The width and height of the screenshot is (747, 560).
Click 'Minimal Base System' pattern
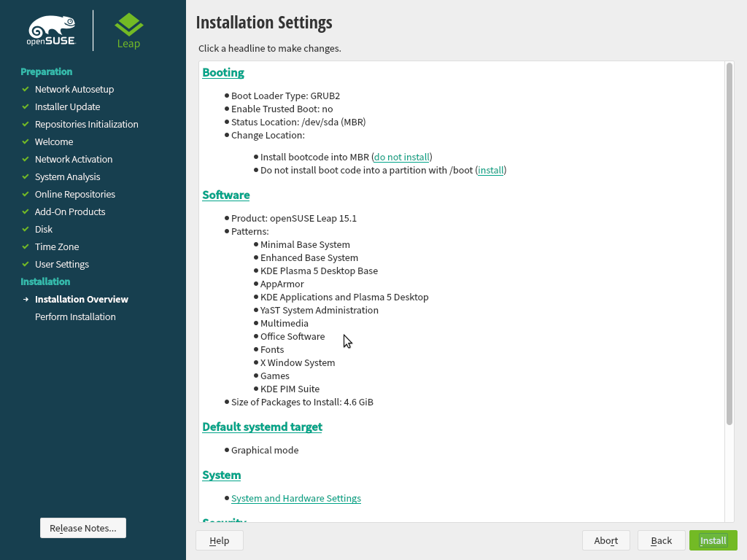tap(305, 244)
